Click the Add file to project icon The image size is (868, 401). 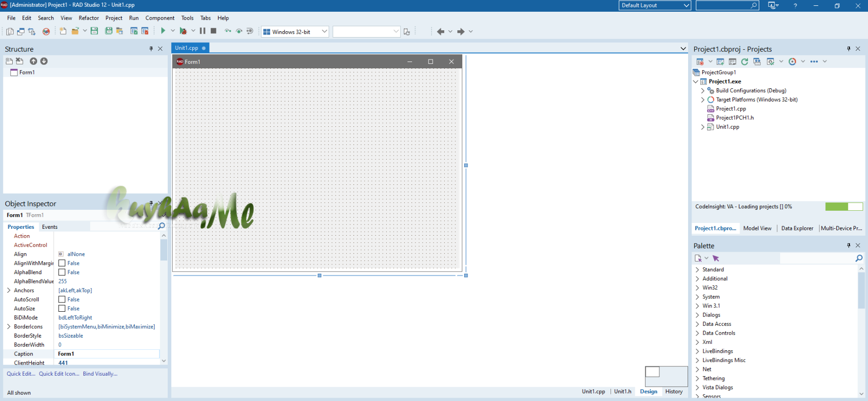(134, 31)
